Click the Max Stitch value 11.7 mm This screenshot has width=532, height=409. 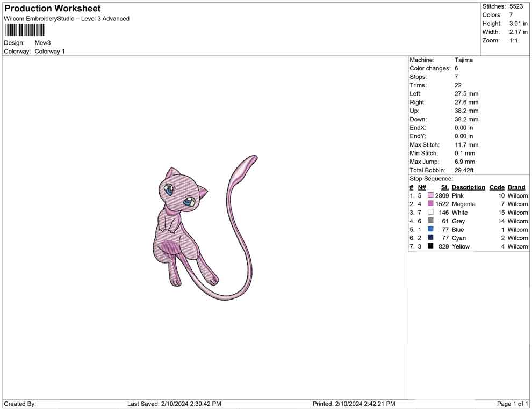[x=466, y=145]
